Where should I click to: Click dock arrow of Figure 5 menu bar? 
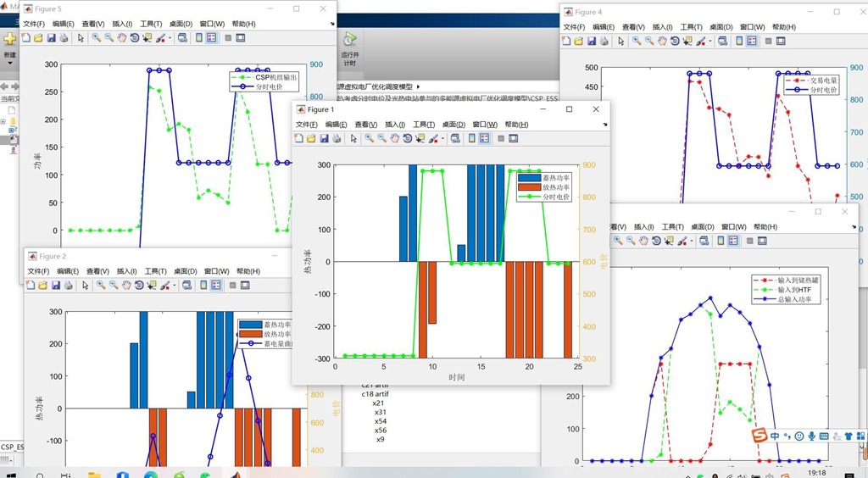click(332, 24)
